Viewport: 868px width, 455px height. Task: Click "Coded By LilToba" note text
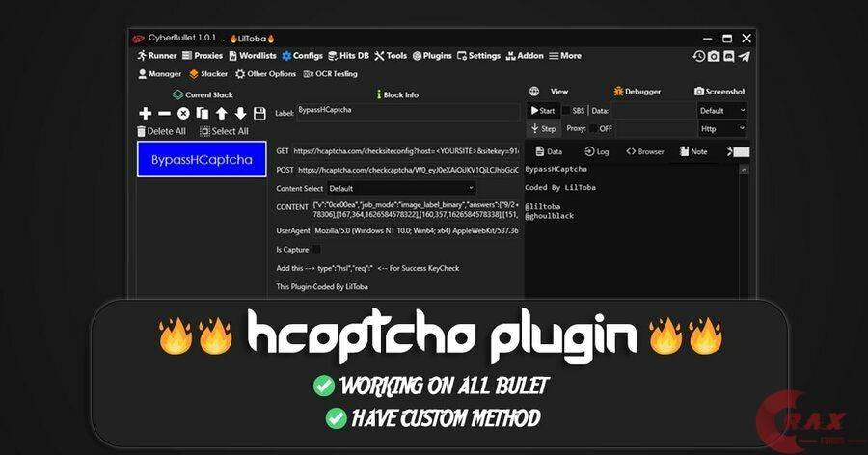coord(560,188)
